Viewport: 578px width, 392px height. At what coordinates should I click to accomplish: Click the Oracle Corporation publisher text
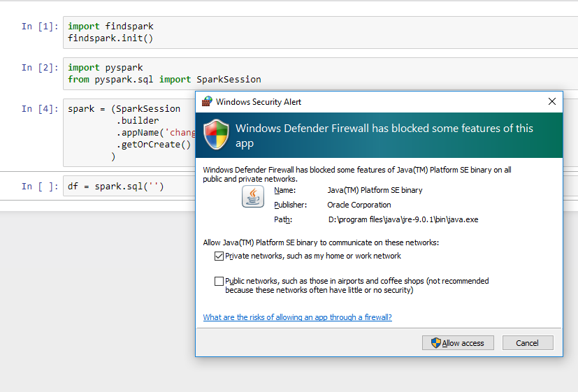pos(359,205)
